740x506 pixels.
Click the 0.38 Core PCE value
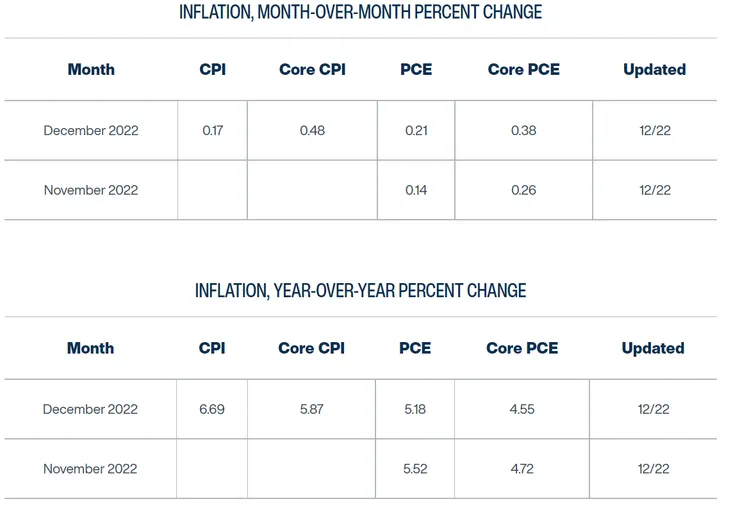click(x=523, y=130)
